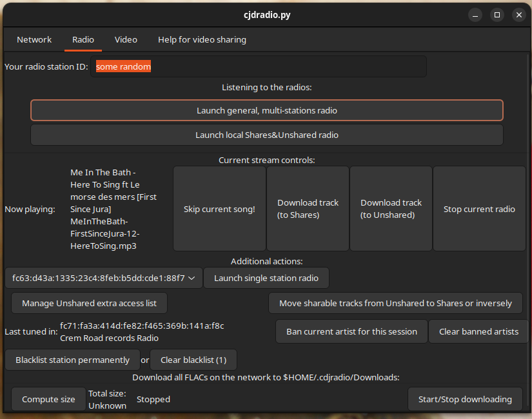Open Manage Unshared extra access list
The width and height of the screenshot is (532, 419).
tap(89, 303)
